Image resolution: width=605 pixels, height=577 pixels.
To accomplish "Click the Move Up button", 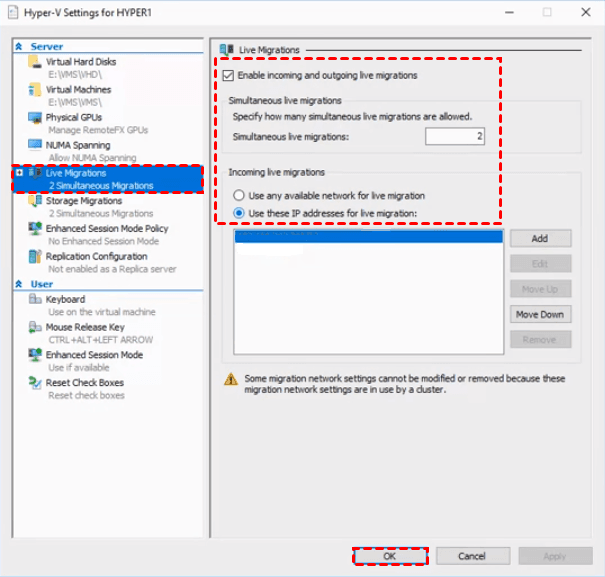I will pyautogui.click(x=541, y=289).
